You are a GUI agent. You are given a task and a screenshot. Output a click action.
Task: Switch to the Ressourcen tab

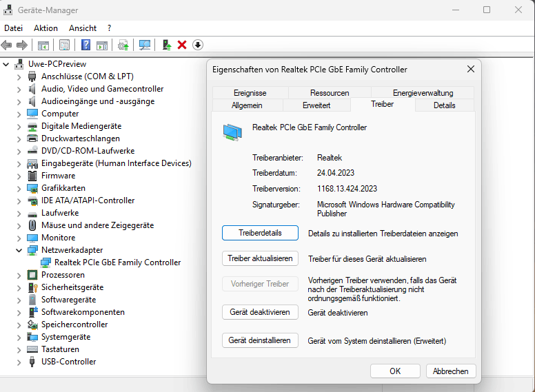point(330,93)
